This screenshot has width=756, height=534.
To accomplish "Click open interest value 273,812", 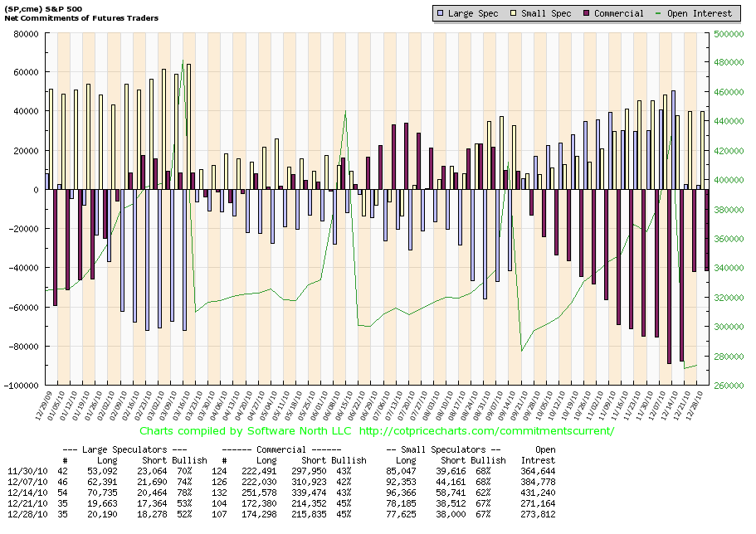I will pos(538,514).
